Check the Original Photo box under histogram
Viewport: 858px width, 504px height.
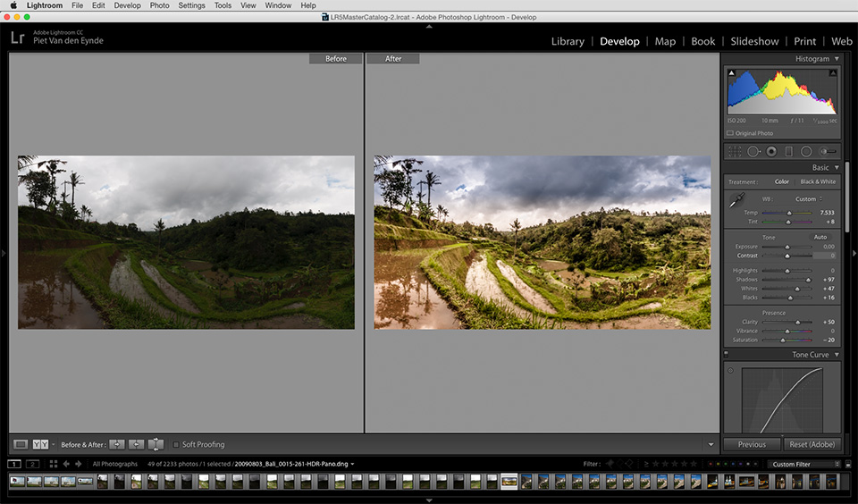pyautogui.click(x=730, y=133)
